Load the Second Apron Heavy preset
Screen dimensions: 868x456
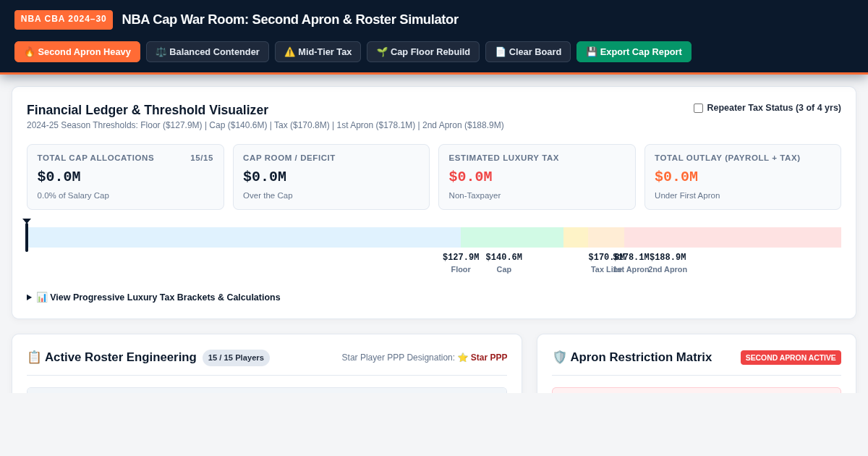(x=77, y=51)
